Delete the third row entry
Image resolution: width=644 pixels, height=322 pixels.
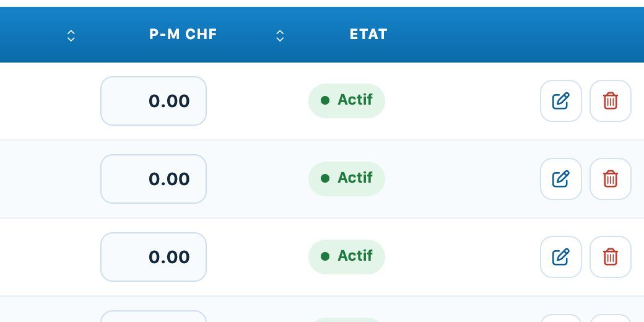point(611,257)
